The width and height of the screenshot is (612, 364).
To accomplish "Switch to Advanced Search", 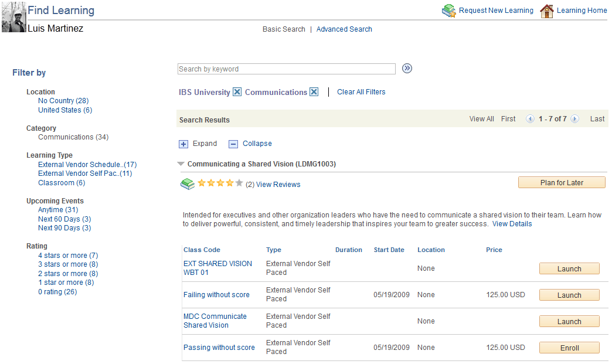I will 344,29.
